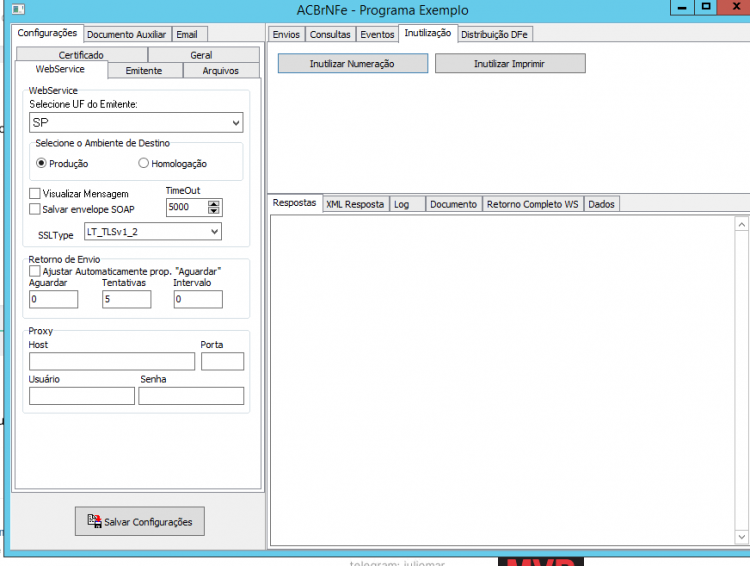Open the UF do Emitente dropdown showing SP

136,122
